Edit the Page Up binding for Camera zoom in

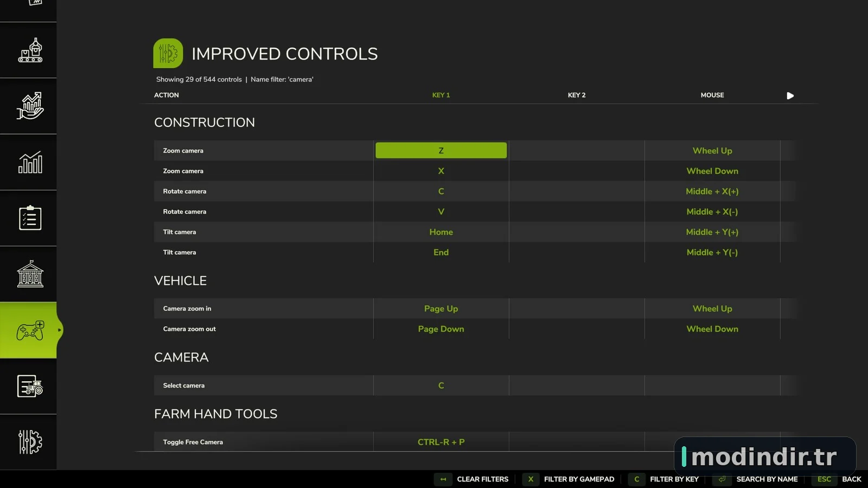tap(441, 309)
